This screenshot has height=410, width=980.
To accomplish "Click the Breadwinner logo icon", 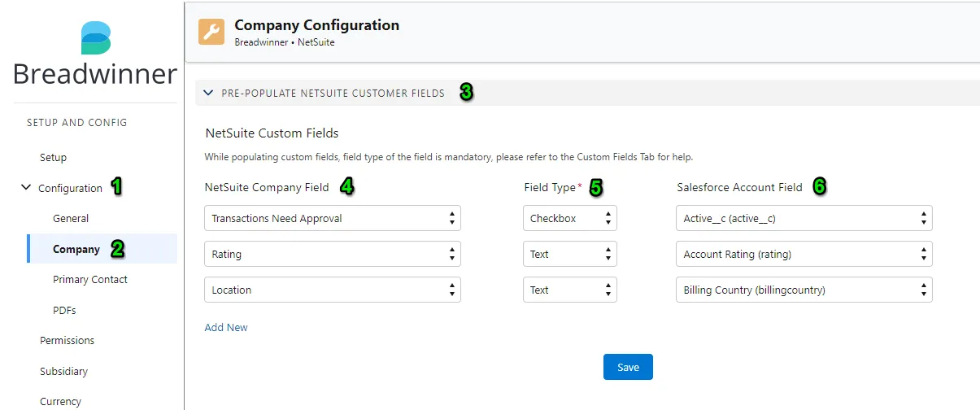I will [96, 38].
